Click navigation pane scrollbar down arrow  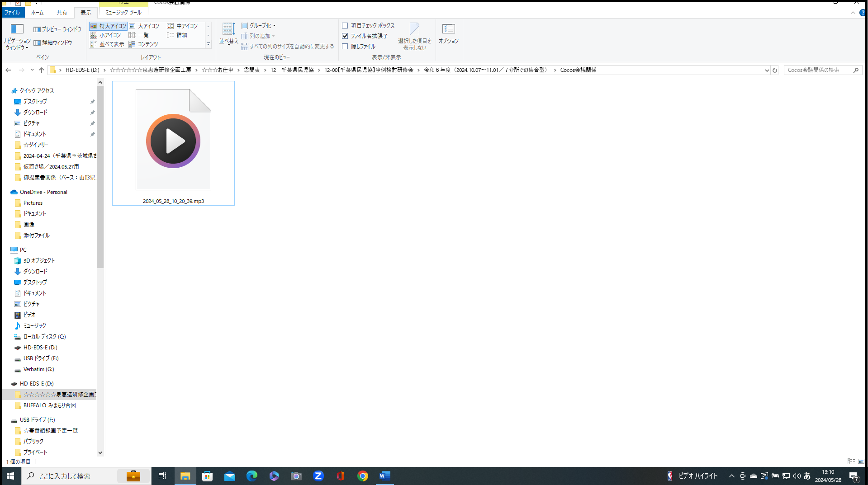tap(100, 452)
